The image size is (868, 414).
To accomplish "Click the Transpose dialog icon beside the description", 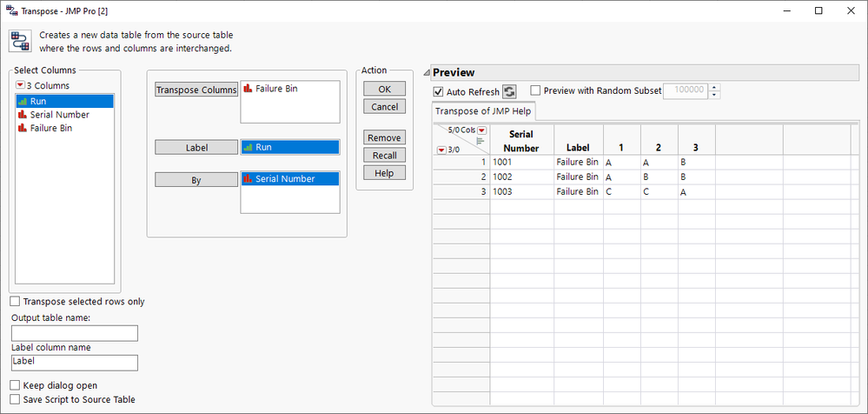I will tap(20, 41).
